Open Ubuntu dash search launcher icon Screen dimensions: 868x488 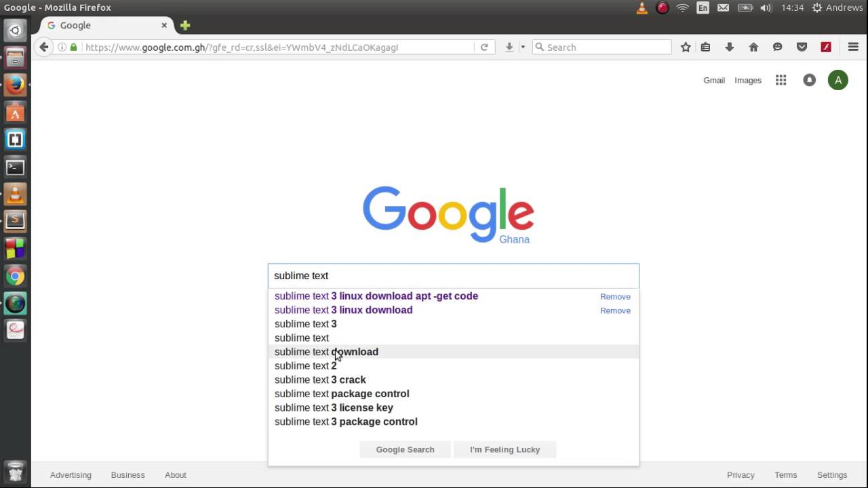click(x=15, y=30)
